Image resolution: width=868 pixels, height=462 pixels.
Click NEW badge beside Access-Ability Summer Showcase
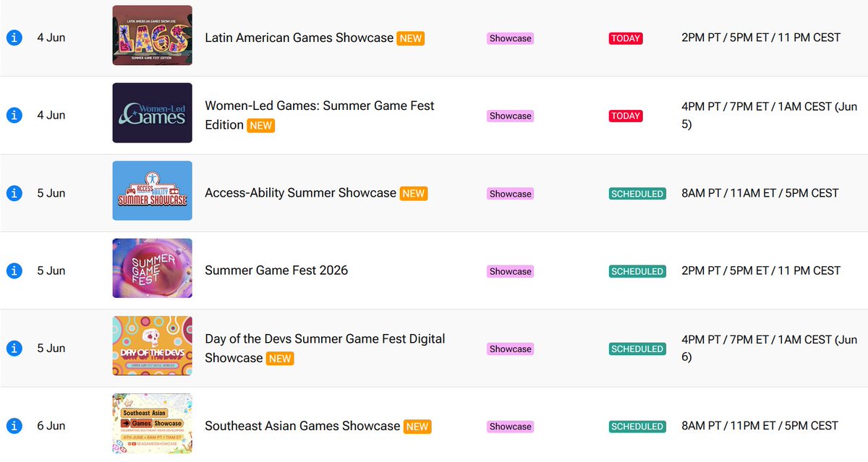(x=414, y=194)
